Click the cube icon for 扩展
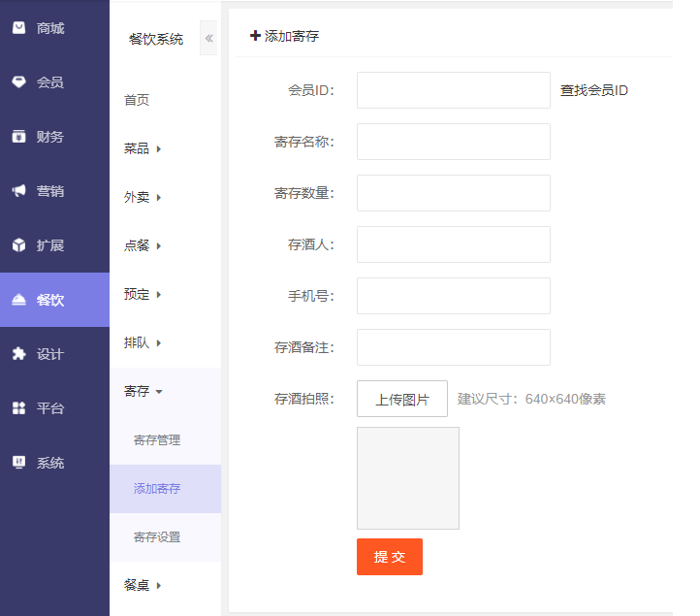This screenshot has width=700, height=616. click(x=18, y=245)
